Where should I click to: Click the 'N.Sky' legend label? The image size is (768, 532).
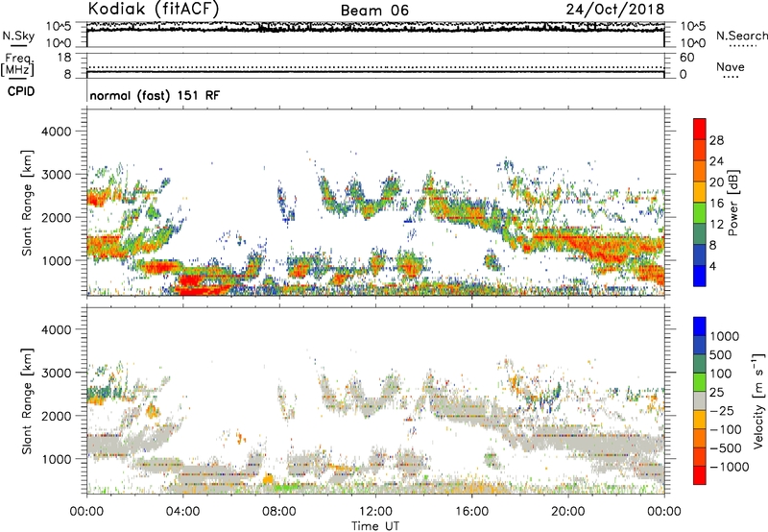click(18, 36)
